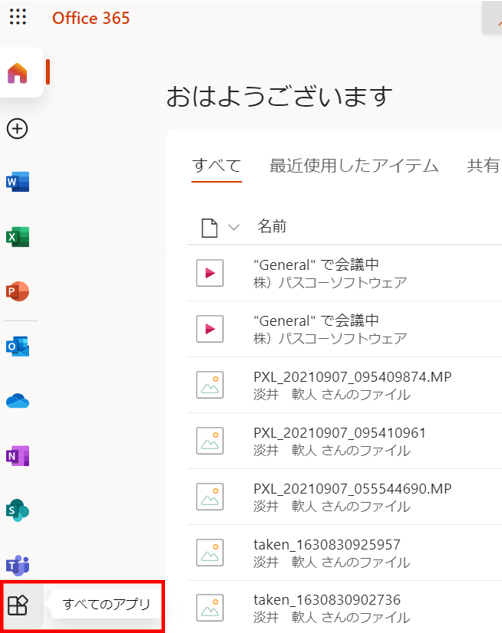
Task: Open file PXL_20210907_095409874.MP
Action: [352, 377]
